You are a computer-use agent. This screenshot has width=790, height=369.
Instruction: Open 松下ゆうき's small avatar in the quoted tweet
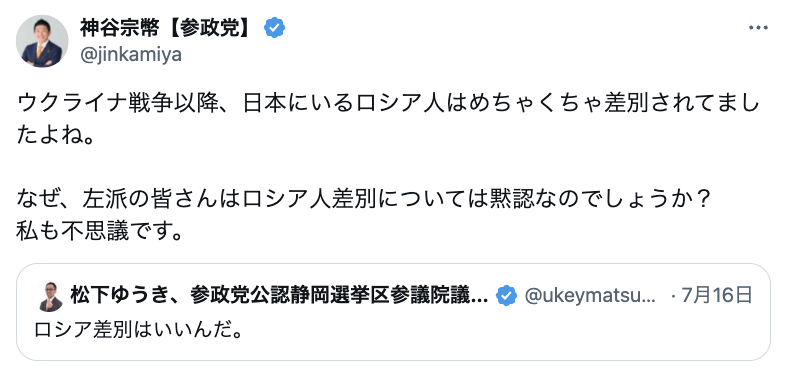pyautogui.click(x=50, y=296)
